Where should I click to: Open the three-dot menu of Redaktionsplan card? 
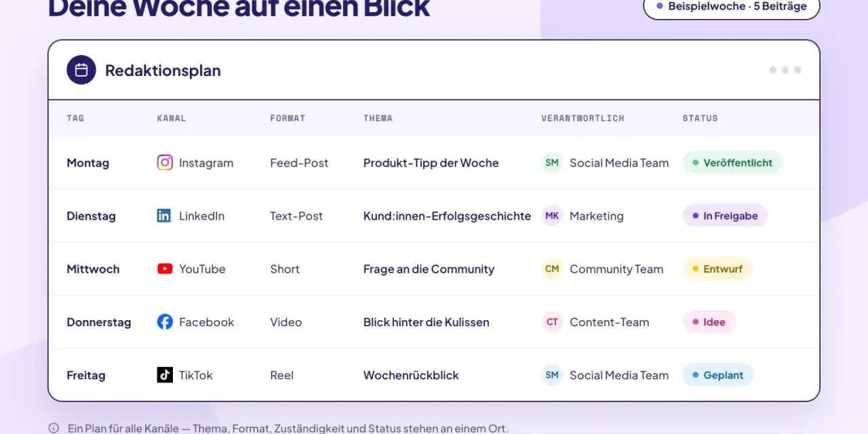[785, 70]
